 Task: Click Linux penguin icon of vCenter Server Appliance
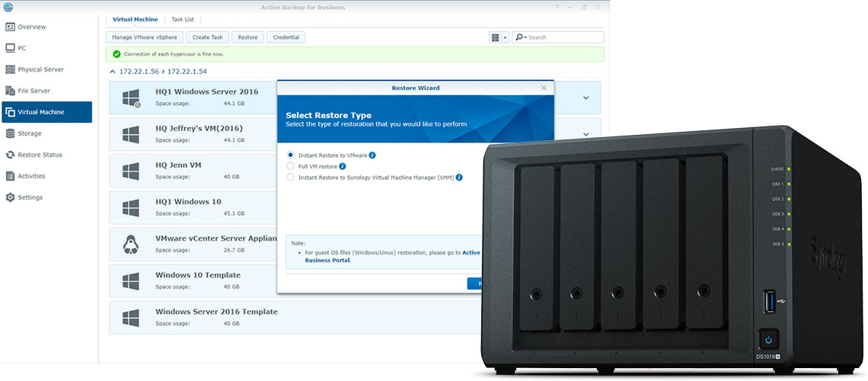coord(131,244)
